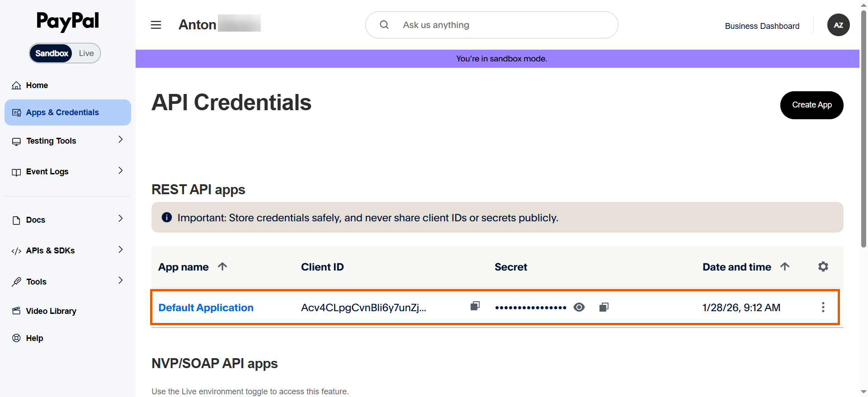This screenshot has width=868, height=397.
Task: Open Docs label in sidebar
Action: [x=36, y=220]
